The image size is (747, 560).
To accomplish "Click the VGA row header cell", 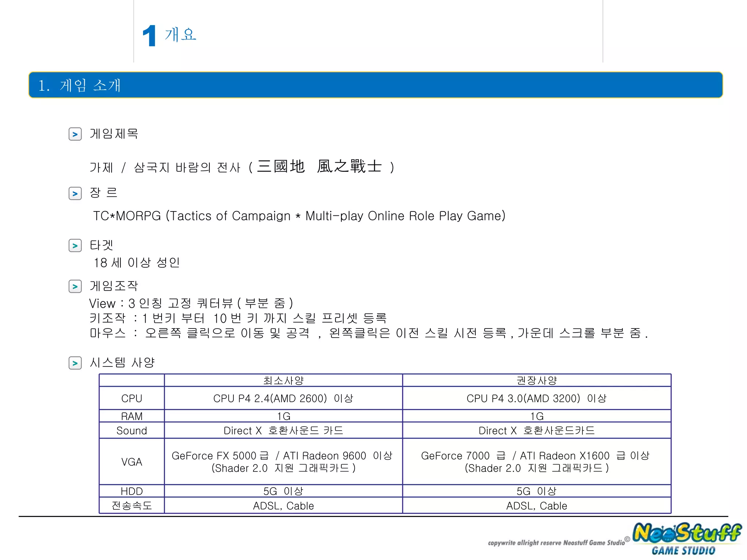I will [132, 462].
